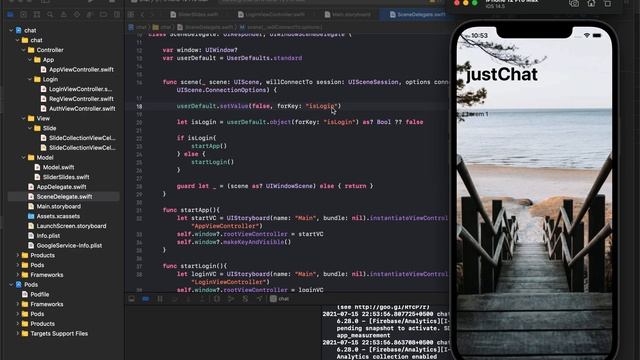Open the Debug navigator icon
The height and width of the screenshot is (360, 640).
(90, 15)
